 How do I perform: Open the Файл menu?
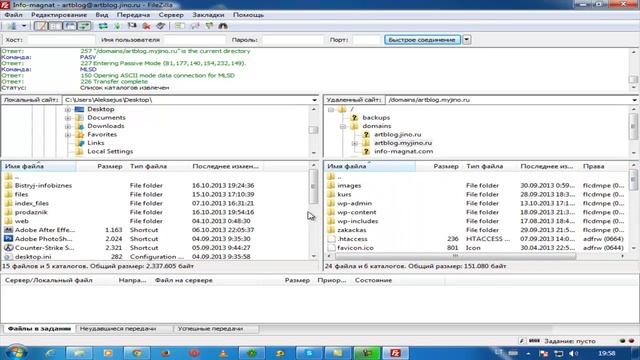click(13, 15)
